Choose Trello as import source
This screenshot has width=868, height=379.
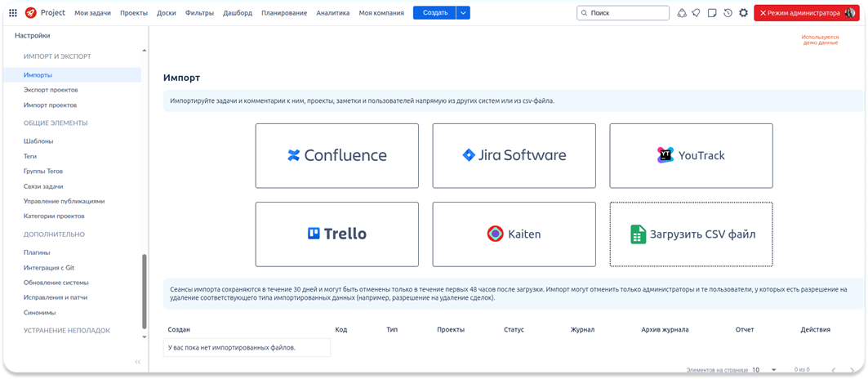tap(336, 234)
